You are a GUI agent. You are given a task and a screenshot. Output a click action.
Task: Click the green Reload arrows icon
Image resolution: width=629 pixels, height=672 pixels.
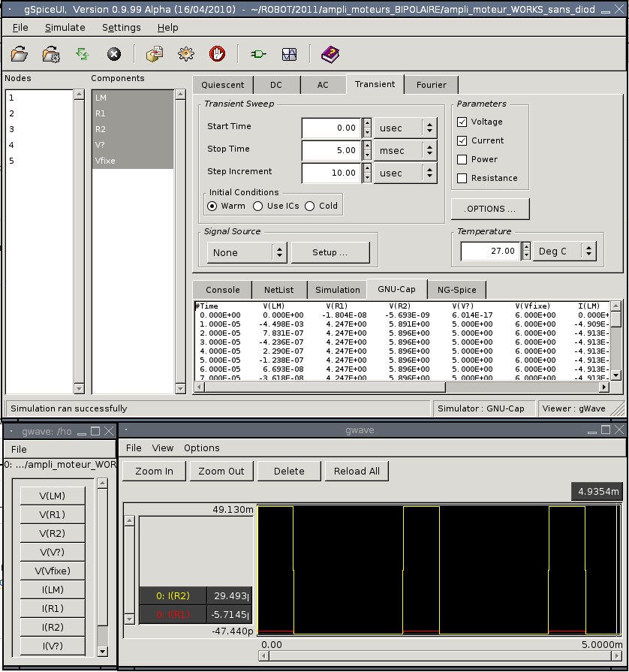click(82, 54)
